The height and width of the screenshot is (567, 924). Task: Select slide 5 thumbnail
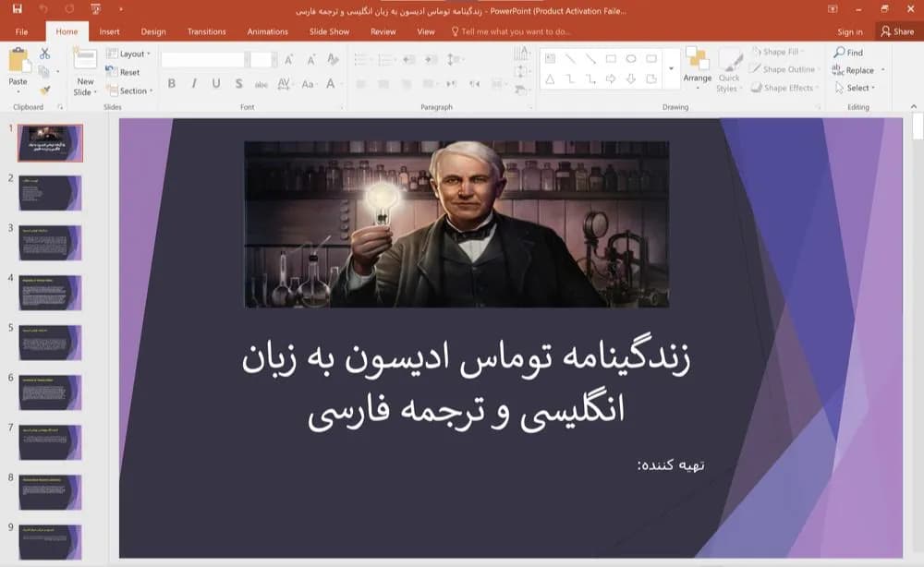pyautogui.click(x=50, y=342)
